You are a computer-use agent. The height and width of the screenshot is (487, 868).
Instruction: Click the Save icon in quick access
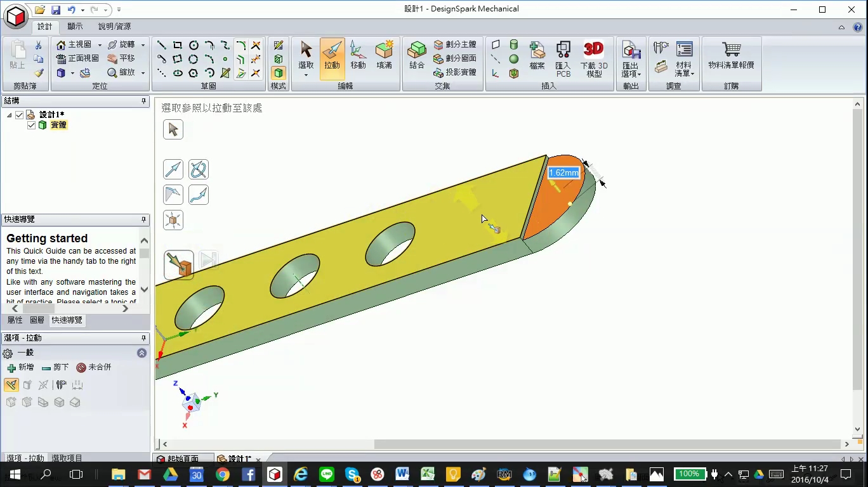56,10
